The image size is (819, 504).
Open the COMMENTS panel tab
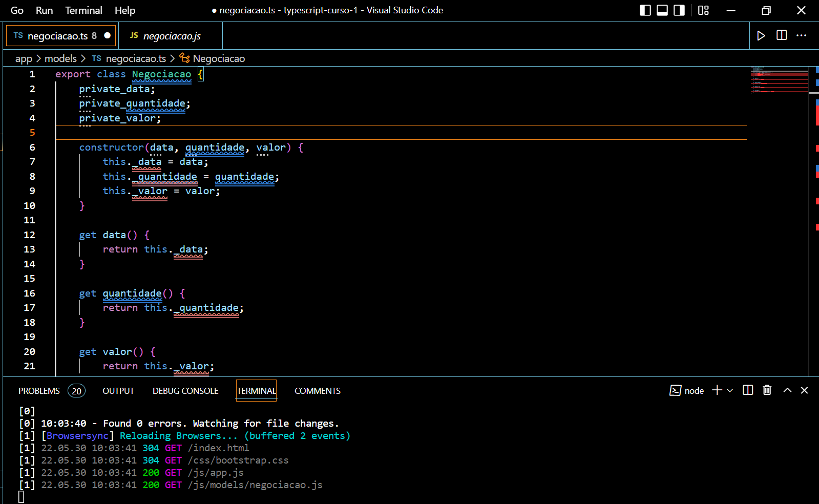pos(318,391)
